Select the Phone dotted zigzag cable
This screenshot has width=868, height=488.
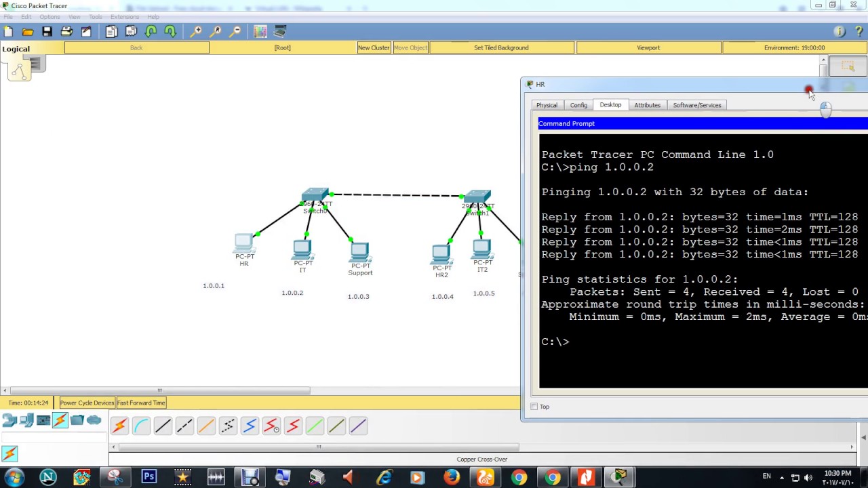point(228,426)
